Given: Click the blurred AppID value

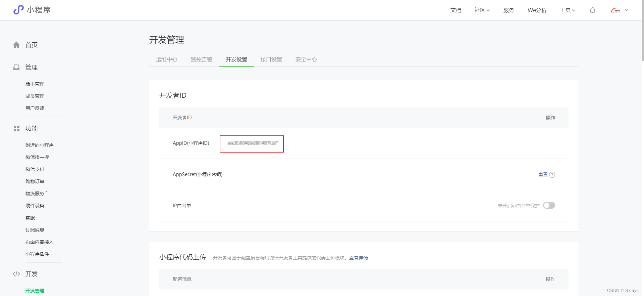Looking at the screenshot, I should pos(253,143).
